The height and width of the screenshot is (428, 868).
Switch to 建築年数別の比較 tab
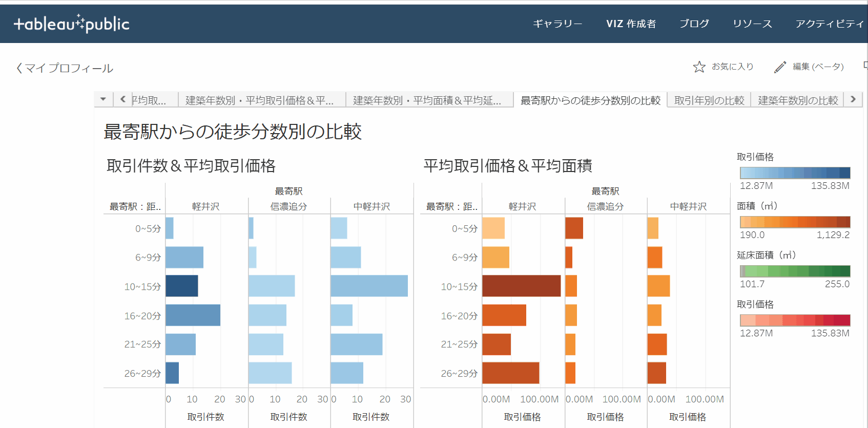click(798, 100)
